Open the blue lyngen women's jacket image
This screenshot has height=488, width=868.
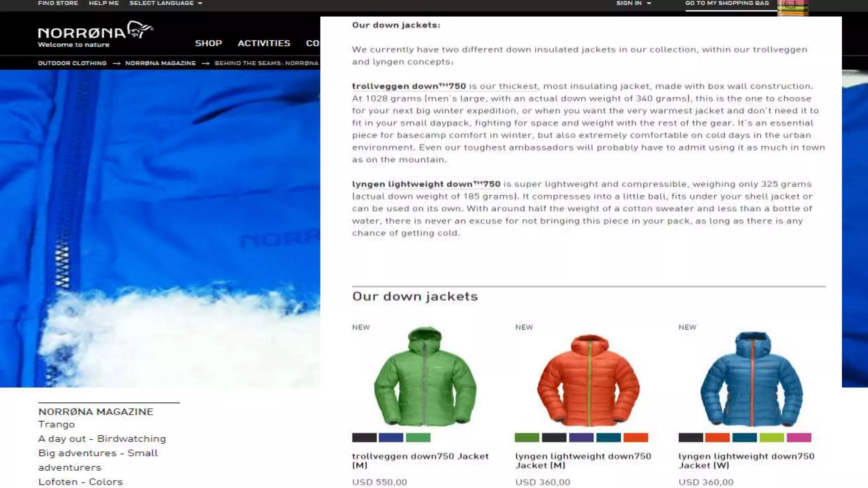pos(751,379)
